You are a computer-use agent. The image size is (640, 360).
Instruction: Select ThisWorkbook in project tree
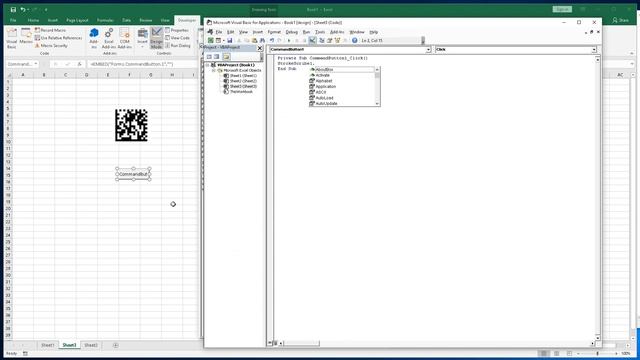(241, 92)
